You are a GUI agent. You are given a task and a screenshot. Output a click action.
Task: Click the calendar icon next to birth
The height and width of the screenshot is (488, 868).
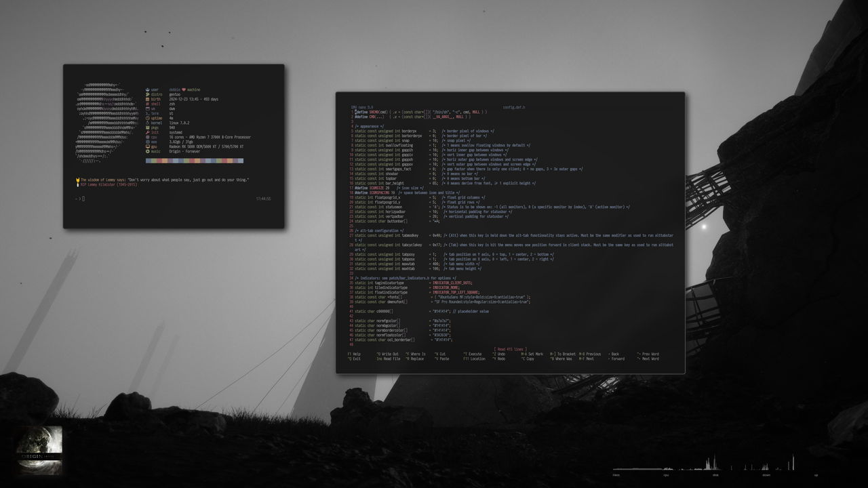[147, 99]
